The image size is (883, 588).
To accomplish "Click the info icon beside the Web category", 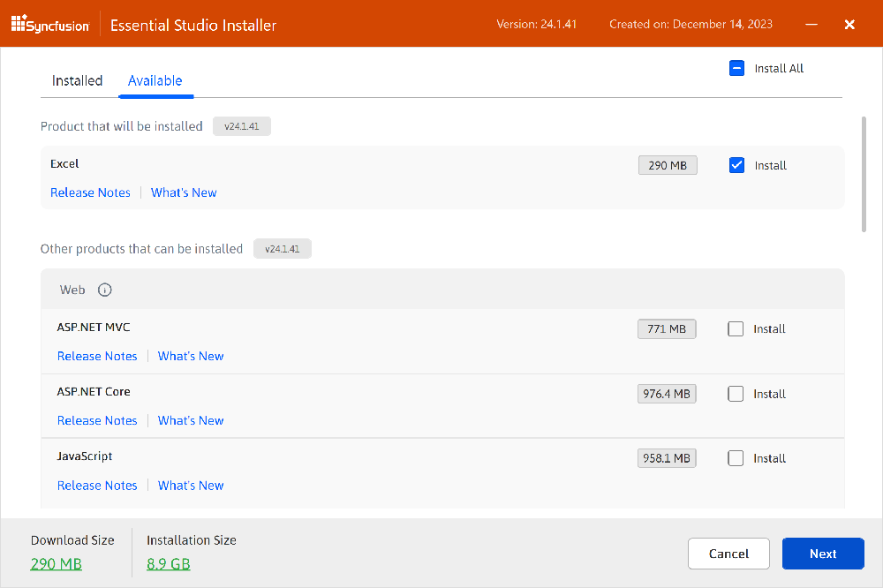I will click(x=104, y=289).
